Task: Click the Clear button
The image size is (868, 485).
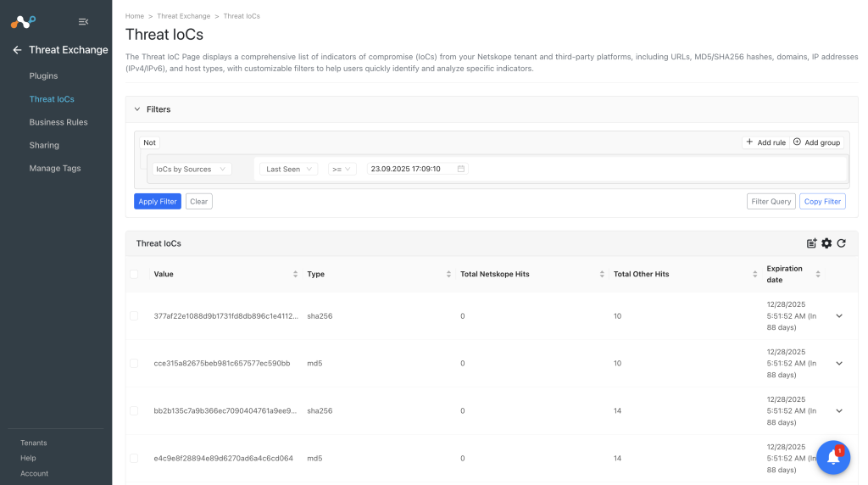Action: coord(198,202)
